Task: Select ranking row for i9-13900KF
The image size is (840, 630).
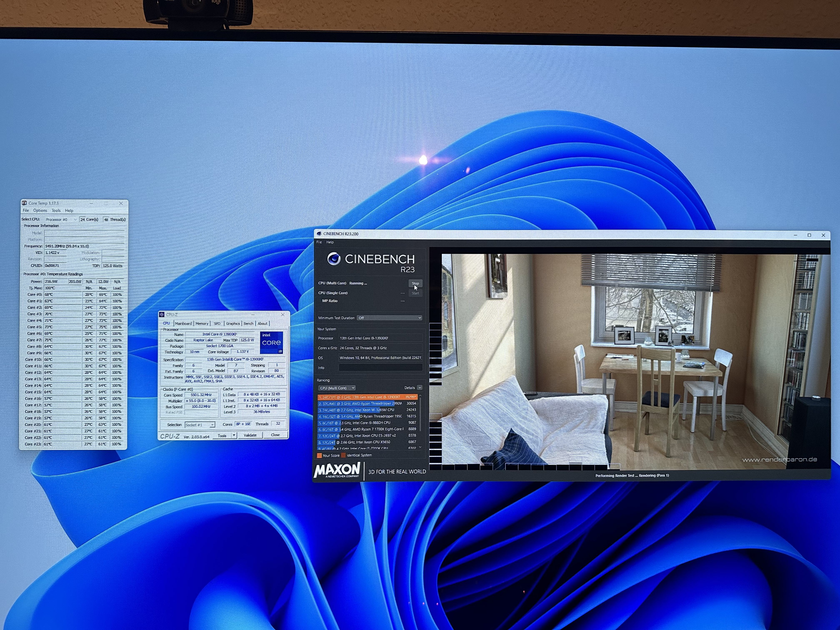Action: (x=367, y=397)
